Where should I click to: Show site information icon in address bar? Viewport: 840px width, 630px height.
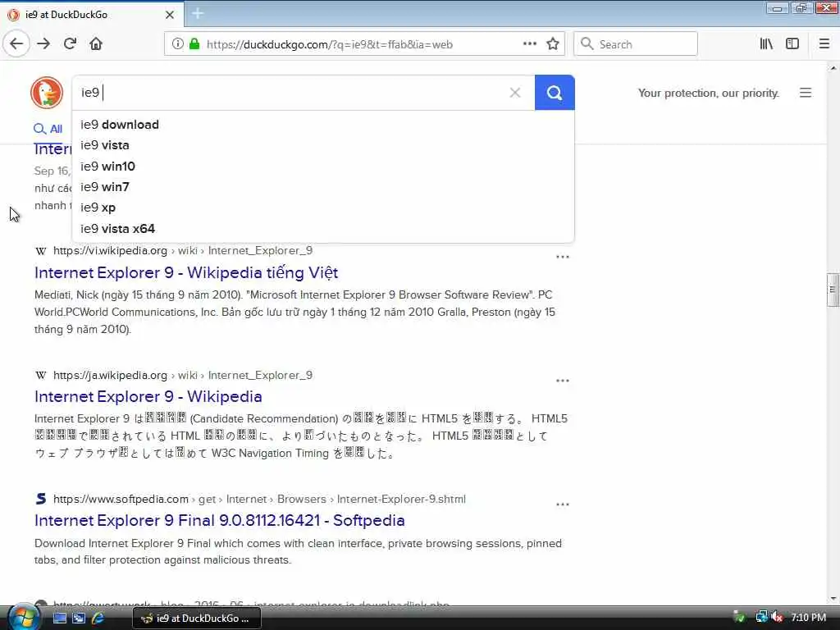[x=178, y=44]
